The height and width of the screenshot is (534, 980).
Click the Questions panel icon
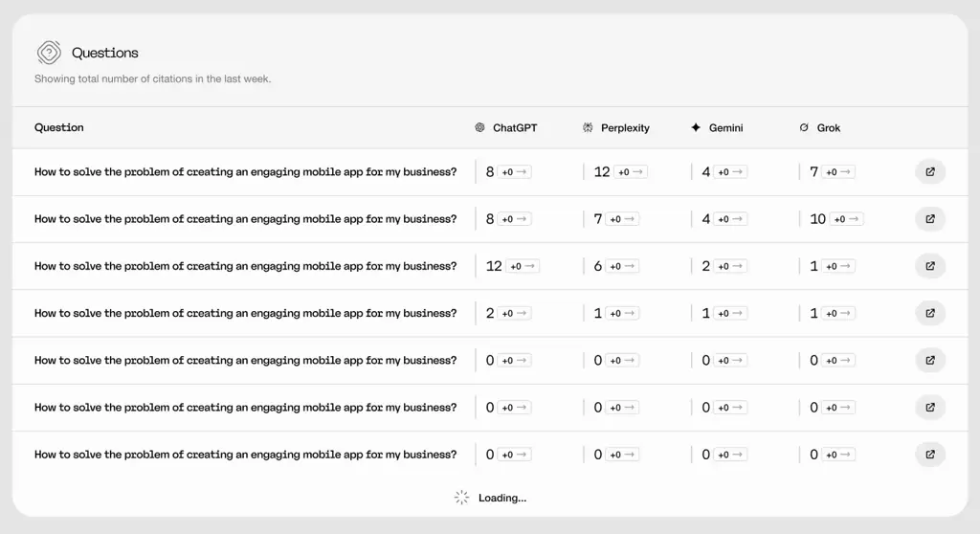pyautogui.click(x=49, y=53)
